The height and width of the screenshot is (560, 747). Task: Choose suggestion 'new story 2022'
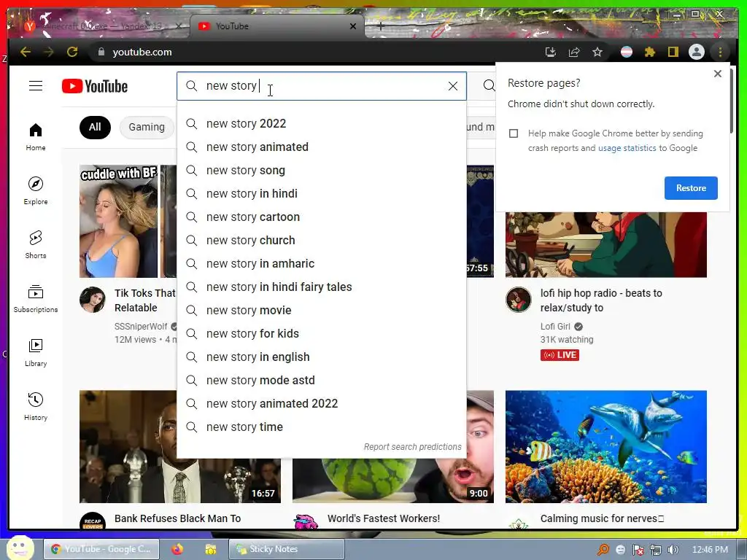pos(322,124)
